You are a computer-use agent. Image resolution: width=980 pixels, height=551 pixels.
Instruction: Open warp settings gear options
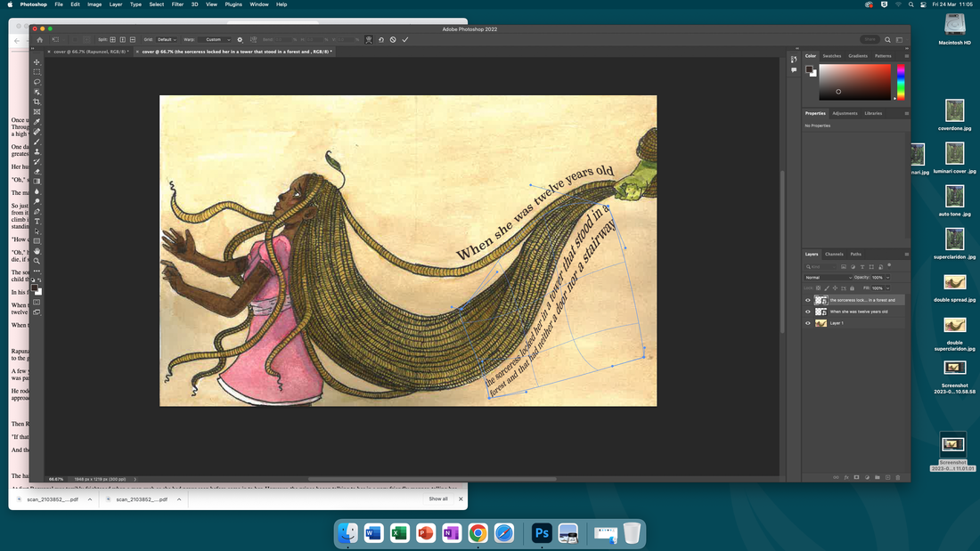point(240,39)
